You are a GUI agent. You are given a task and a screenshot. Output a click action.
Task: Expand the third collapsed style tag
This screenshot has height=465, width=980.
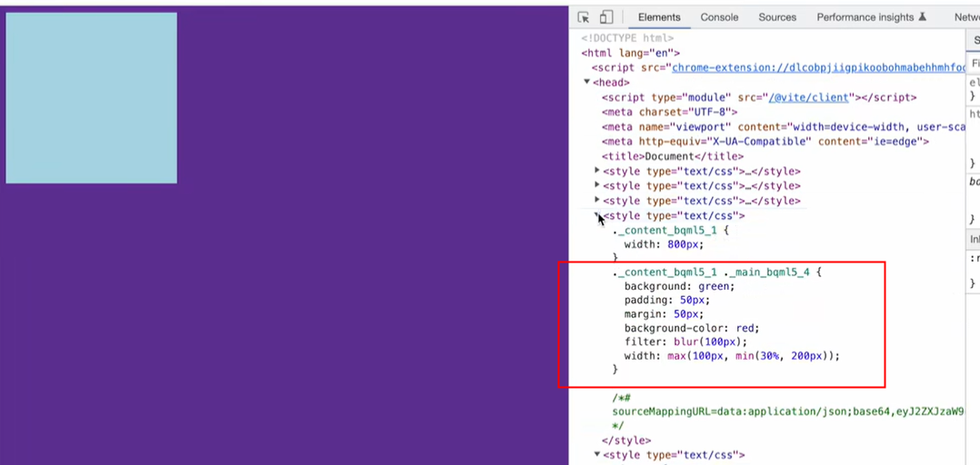pos(597,200)
